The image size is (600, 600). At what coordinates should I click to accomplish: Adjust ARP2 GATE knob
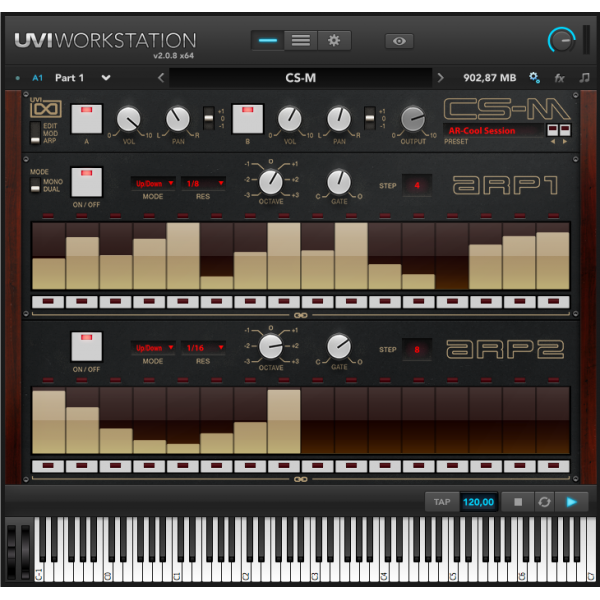339,347
